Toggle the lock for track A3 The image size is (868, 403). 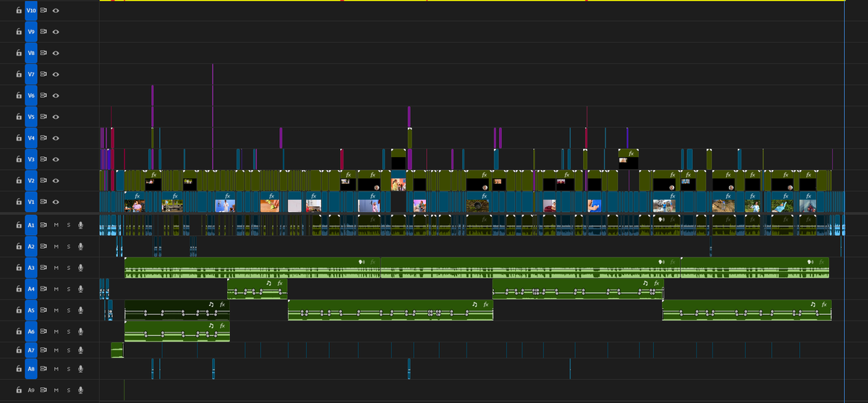point(19,268)
